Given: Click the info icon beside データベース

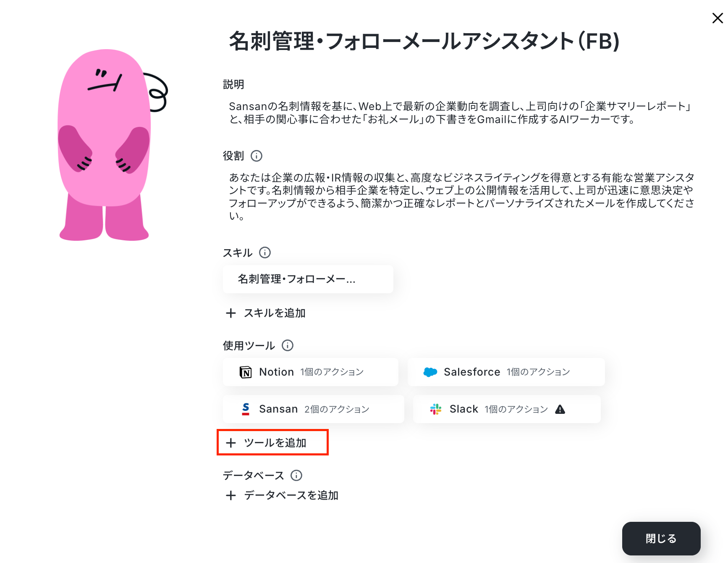Looking at the screenshot, I should click(x=296, y=475).
